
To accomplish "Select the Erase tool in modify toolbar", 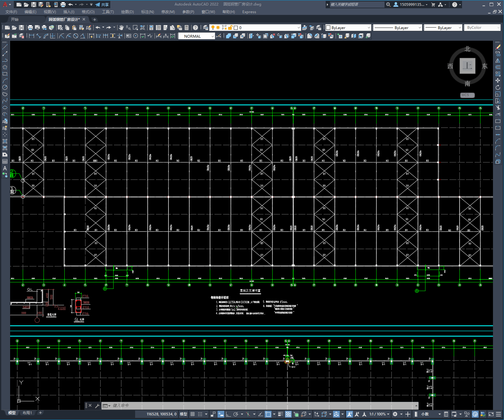I will click(498, 47).
